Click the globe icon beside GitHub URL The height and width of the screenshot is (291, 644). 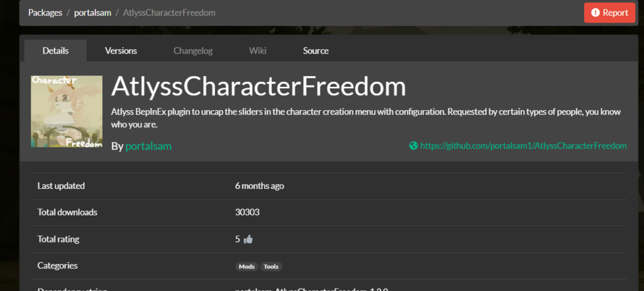coord(414,145)
